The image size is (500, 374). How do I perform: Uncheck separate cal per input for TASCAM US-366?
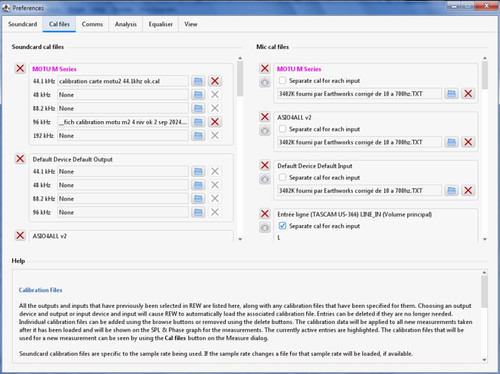tap(282, 226)
